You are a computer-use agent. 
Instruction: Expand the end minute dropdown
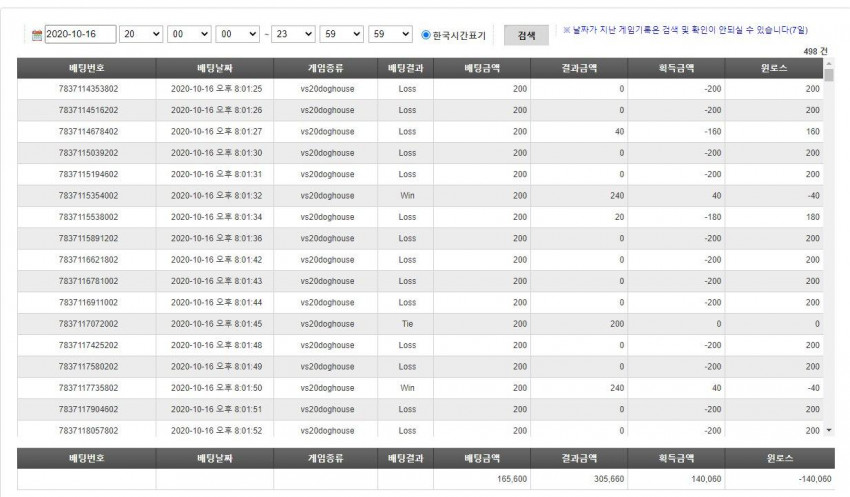[x=342, y=34]
